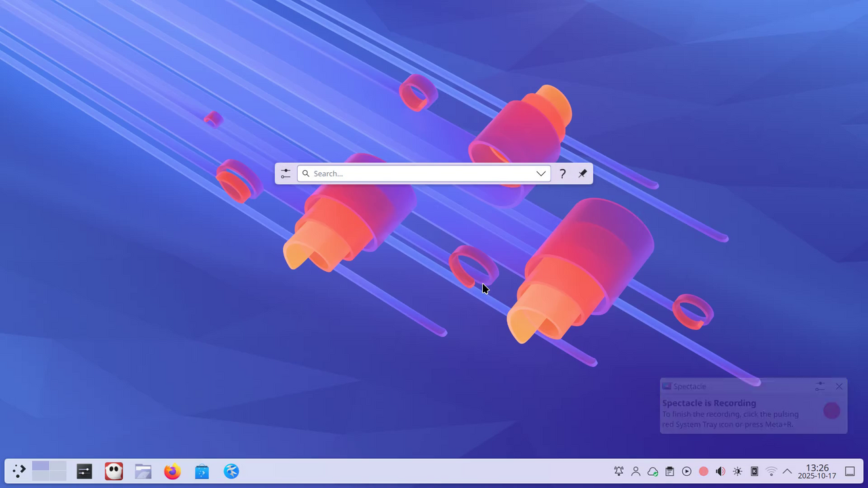Image resolution: width=868 pixels, height=488 pixels.
Task: Stop recording via the red tray icon
Action: [x=703, y=471]
